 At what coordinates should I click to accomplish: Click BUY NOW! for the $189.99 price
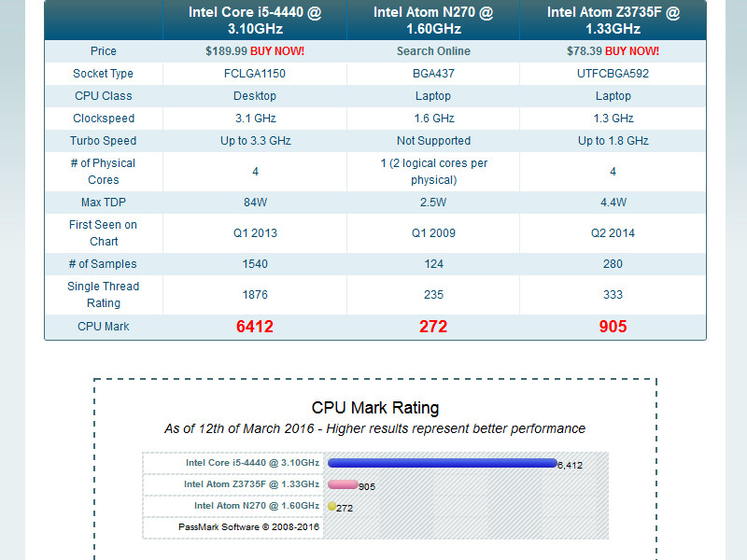pos(276,51)
